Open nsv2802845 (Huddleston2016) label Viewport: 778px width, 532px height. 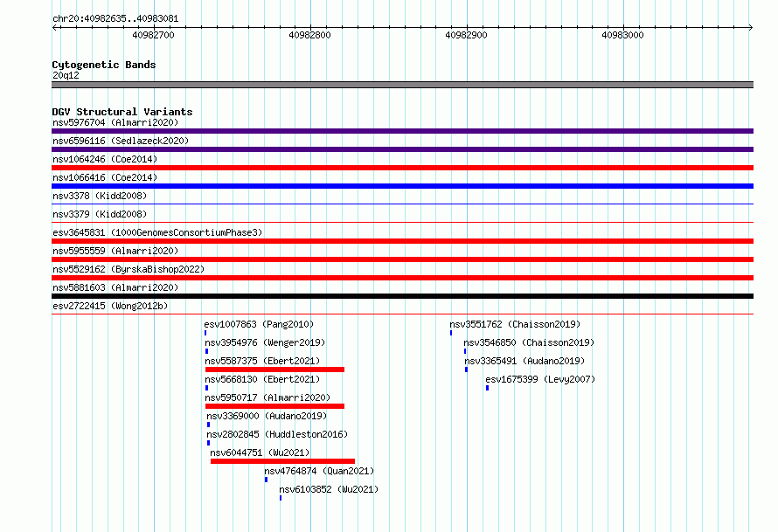click(277, 434)
